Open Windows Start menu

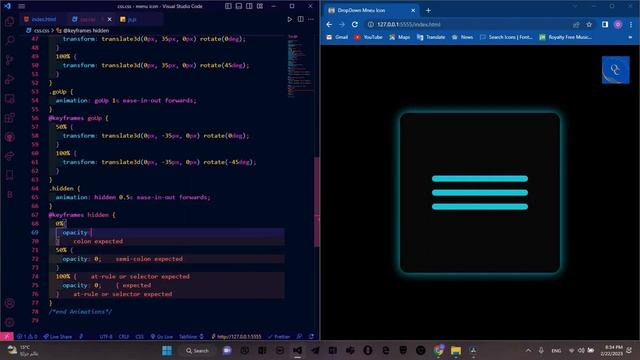167,350
